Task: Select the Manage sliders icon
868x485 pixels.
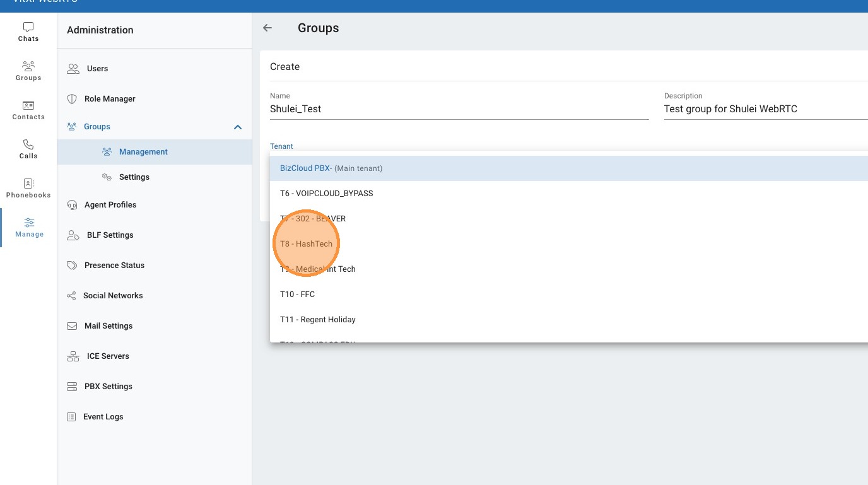Action: click(x=29, y=223)
